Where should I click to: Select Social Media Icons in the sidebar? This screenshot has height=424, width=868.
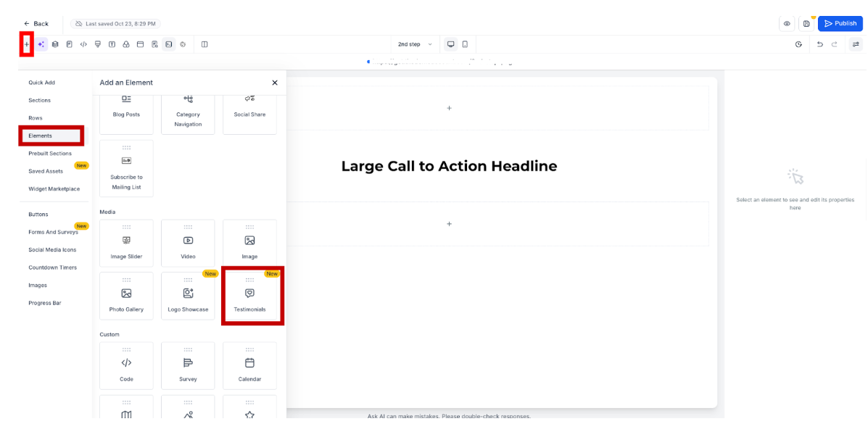pyautogui.click(x=53, y=249)
